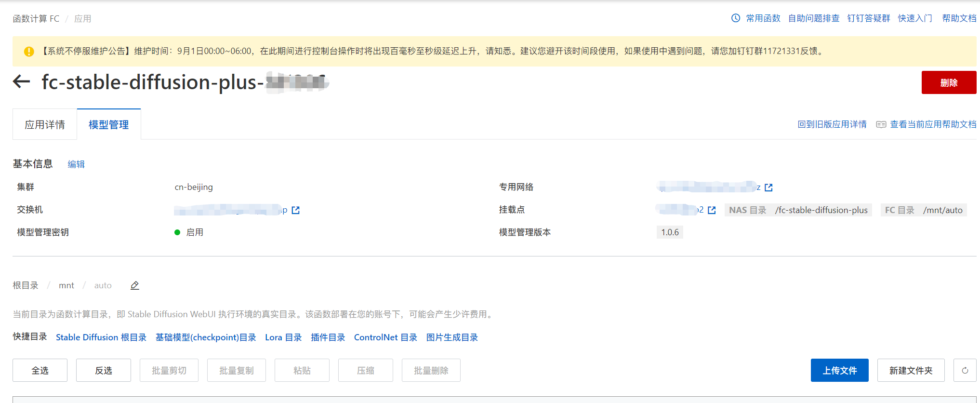Click the 基本信息 section heading
The width and height of the screenshot is (980, 403).
coord(33,164)
